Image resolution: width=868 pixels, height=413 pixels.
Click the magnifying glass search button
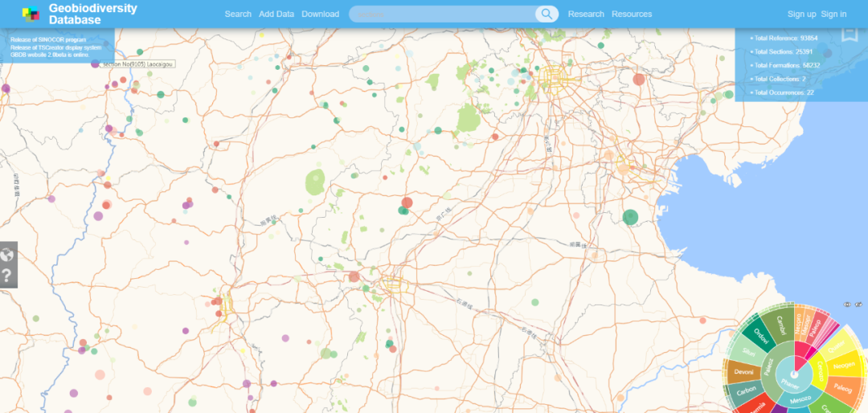tap(547, 14)
